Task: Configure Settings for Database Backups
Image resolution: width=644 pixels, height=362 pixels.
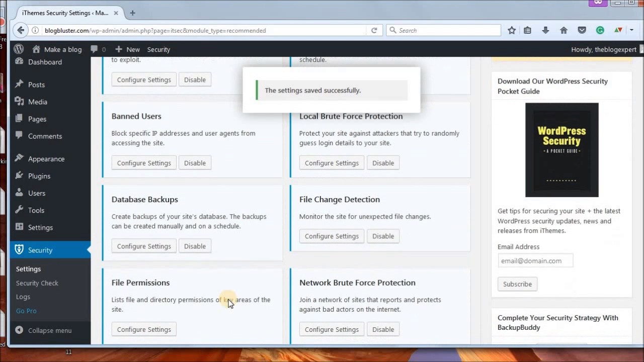Action: (x=144, y=246)
